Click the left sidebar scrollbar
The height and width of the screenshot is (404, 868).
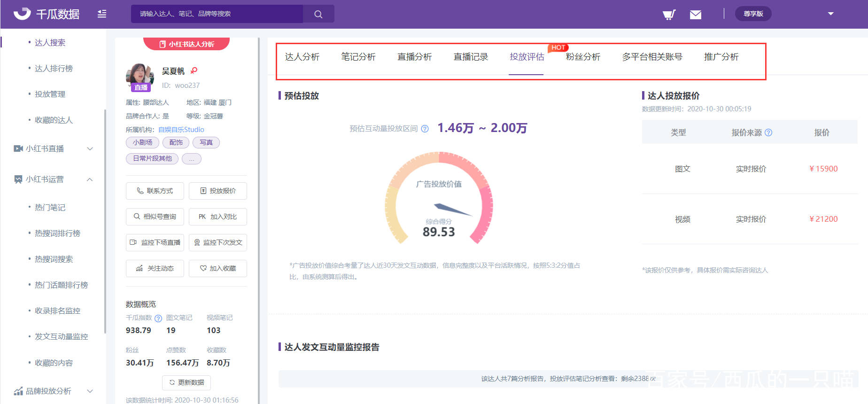(105, 221)
